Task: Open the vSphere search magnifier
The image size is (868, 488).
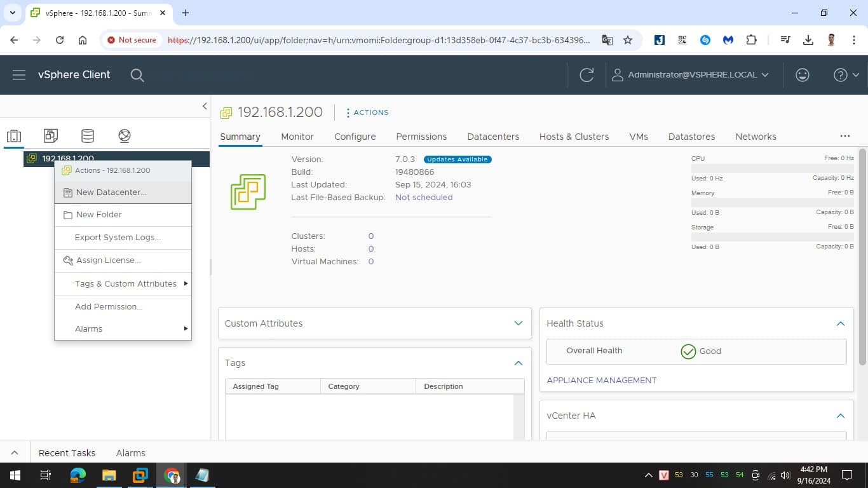Action: tap(137, 75)
